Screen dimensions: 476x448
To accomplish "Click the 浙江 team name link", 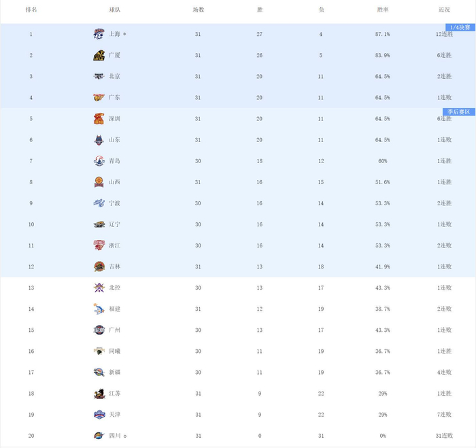I will 115,245.
